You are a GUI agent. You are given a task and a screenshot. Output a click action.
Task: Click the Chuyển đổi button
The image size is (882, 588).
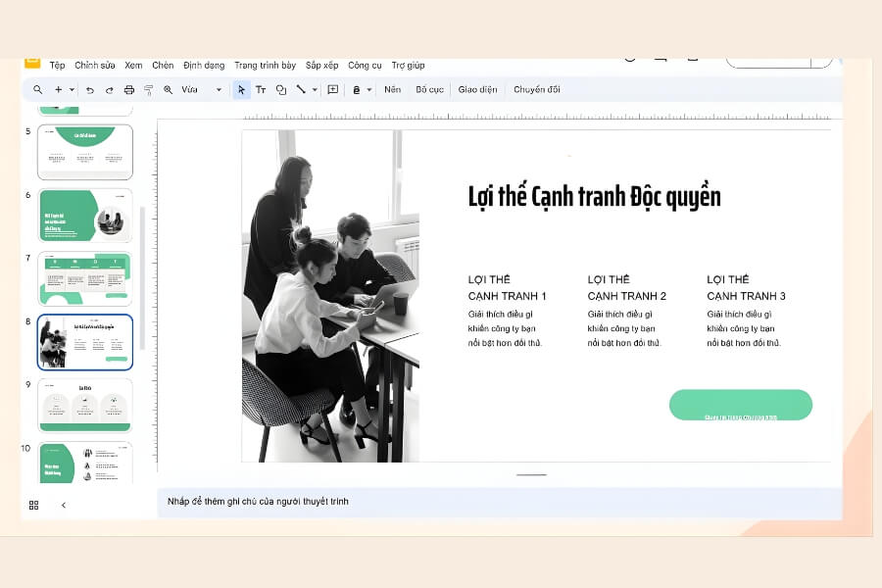click(x=537, y=89)
